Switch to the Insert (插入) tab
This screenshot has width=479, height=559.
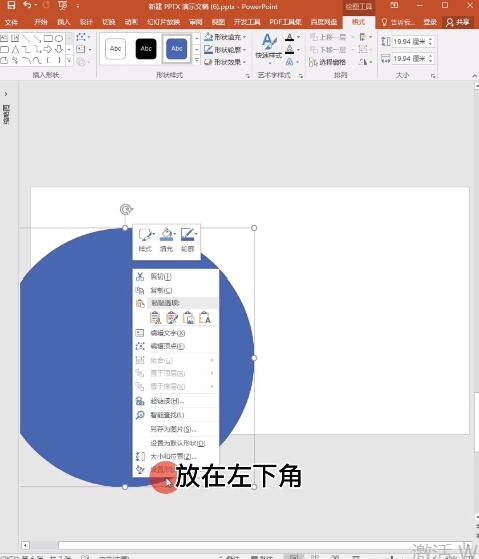pyautogui.click(x=63, y=22)
